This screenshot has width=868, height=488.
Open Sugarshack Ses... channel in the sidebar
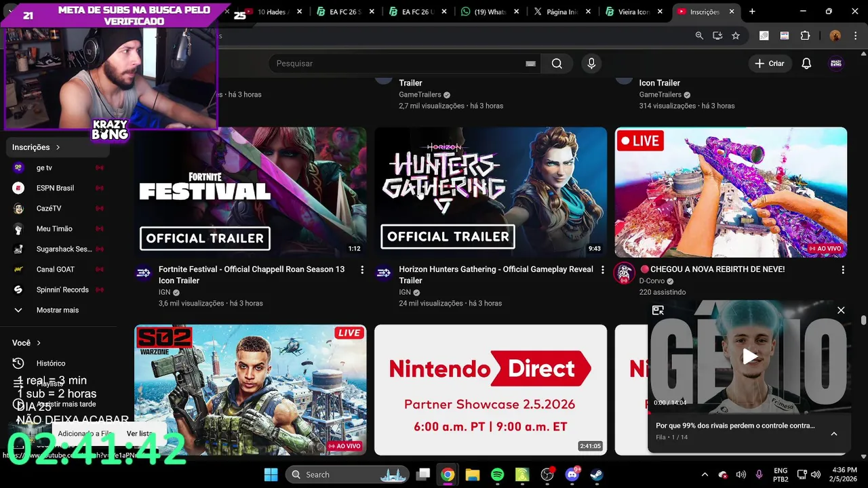coord(59,249)
